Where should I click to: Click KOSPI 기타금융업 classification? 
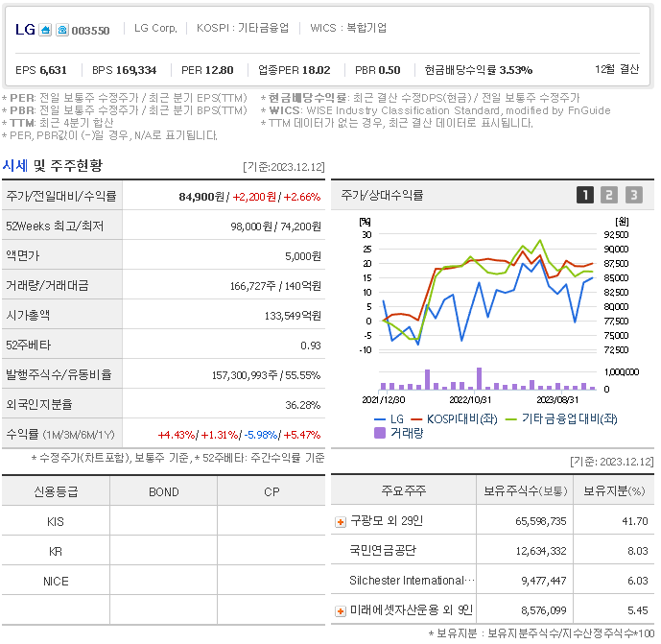pyautogui.click(x=243, y=28)
